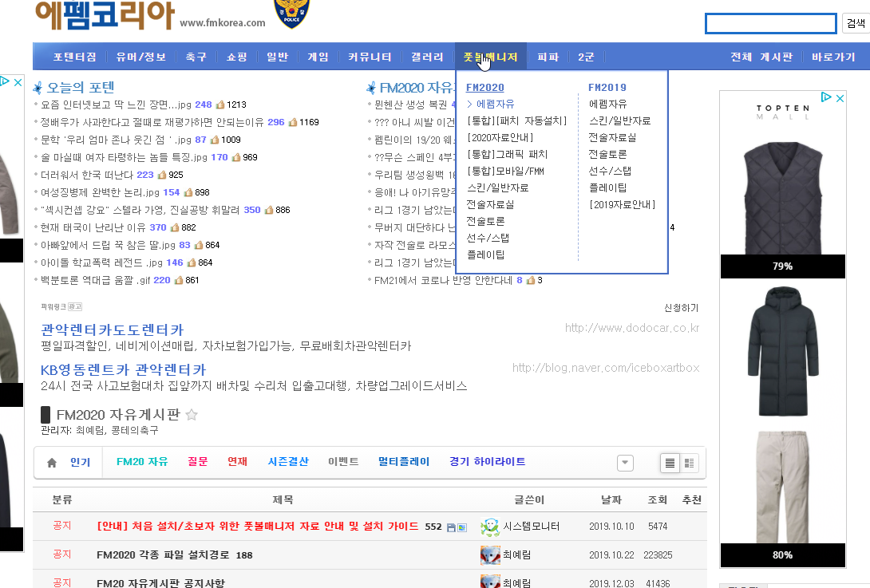Switch to 경기 하이라이트 tab
The width and height of the screenshot is (870, 588).
click(x=487, y=461)
